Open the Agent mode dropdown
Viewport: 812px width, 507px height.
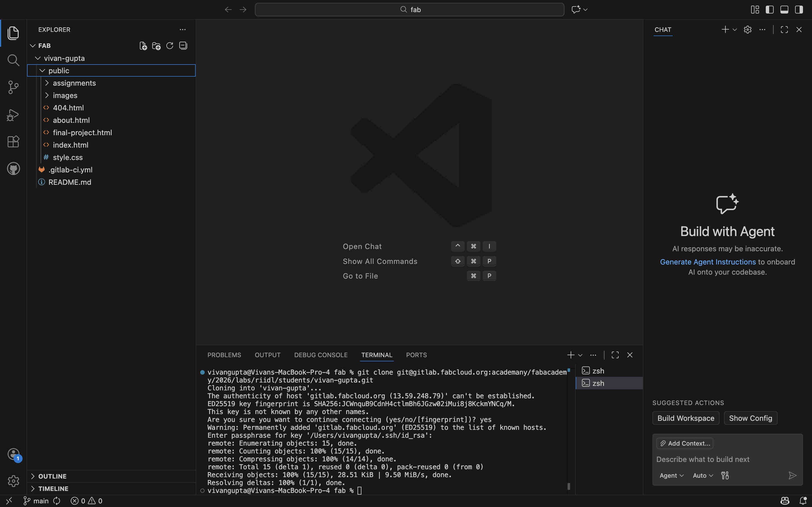pyautogui.click(x=671, y=475)
